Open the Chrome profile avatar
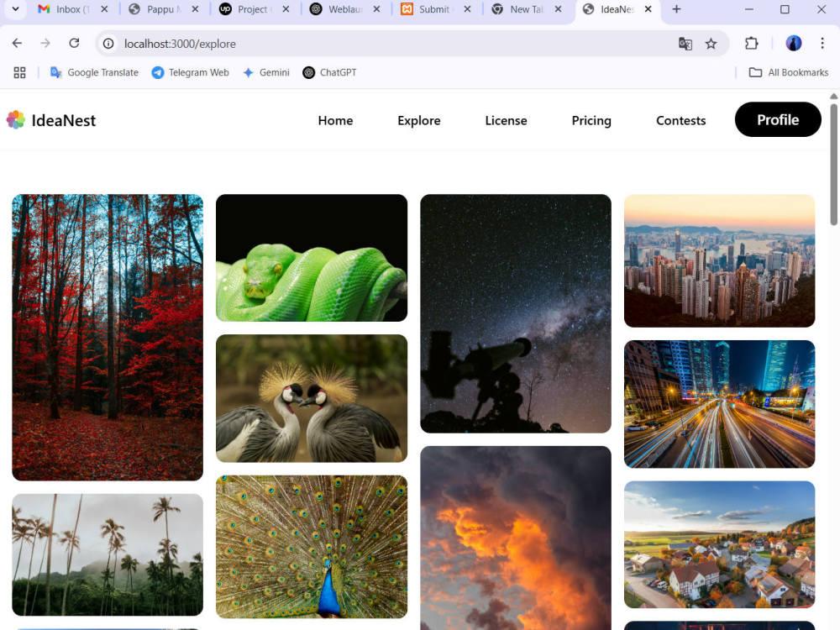840x630 pixels. coord(794,44)
